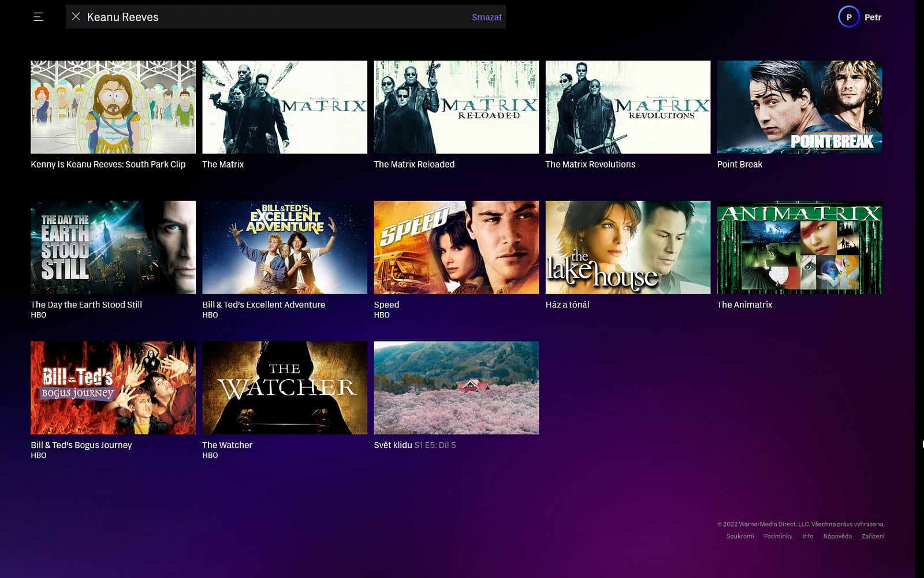The image size is (924, 578).
Task: Click 'Bill & Ted's Bogus Journey' title
Action: pos(81,445)
